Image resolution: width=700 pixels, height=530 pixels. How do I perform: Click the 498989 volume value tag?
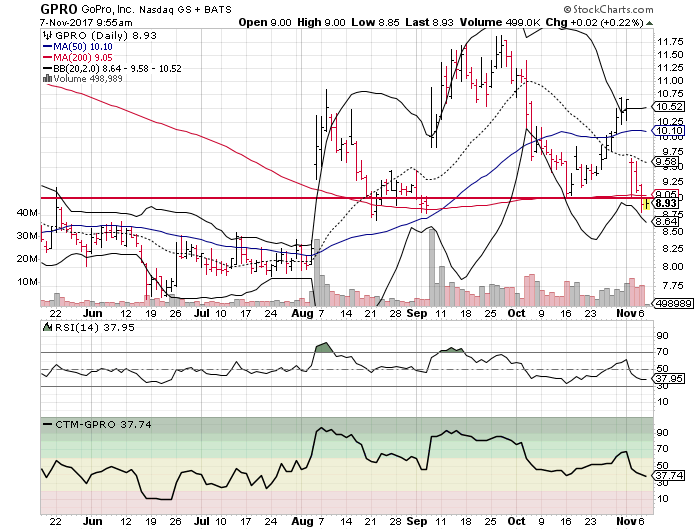click(x=674, y=304)
